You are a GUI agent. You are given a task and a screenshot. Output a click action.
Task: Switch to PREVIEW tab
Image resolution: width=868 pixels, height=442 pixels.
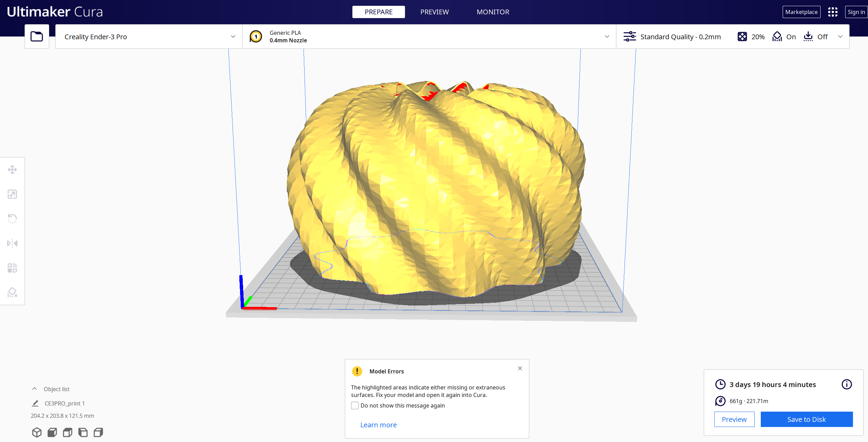tap(434, 12)
